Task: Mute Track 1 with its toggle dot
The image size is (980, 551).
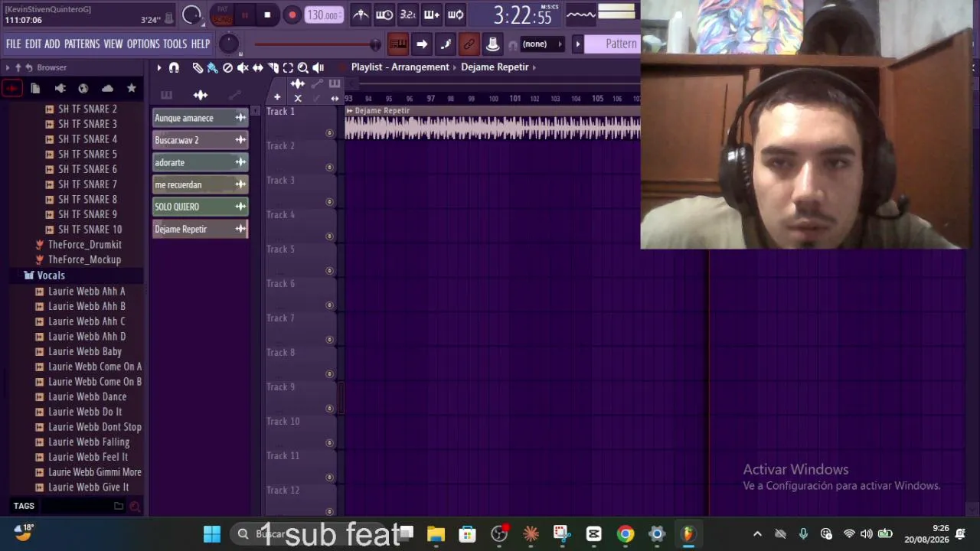Action: point(330,133)
